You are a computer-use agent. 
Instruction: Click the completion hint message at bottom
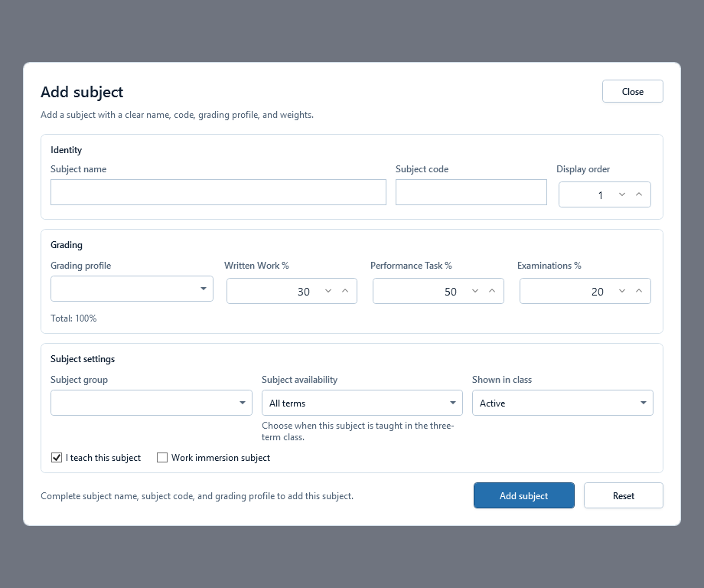click(x=197, y=496)
